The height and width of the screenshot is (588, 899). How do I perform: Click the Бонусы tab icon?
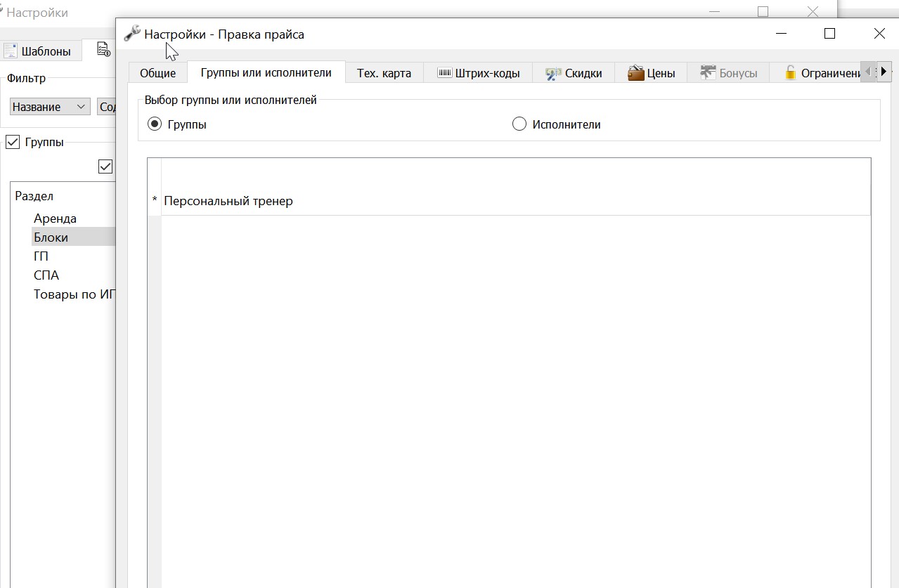pos(708,72)
